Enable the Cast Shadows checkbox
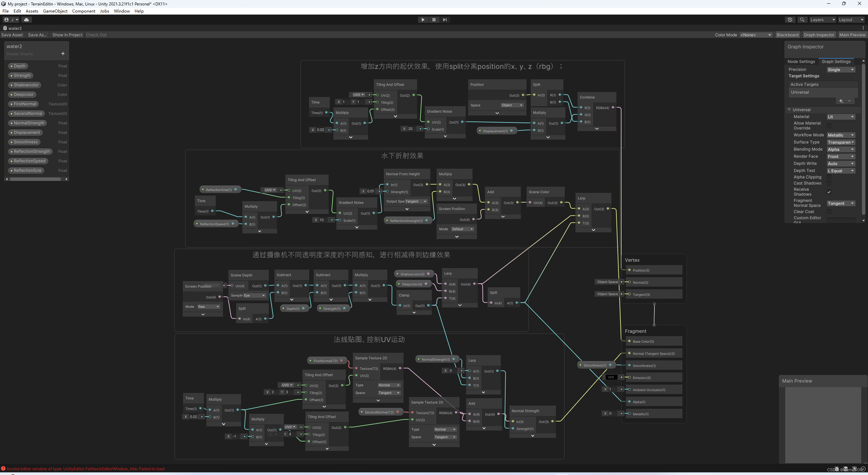This screenshot has width=868, height=475. tap(829, 183)
